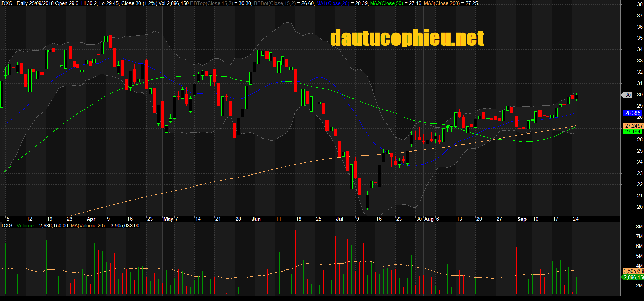Select the MA1(Close,20) indicator label
This screenshot has width=644, height=301.
click(x=333, y=3)
